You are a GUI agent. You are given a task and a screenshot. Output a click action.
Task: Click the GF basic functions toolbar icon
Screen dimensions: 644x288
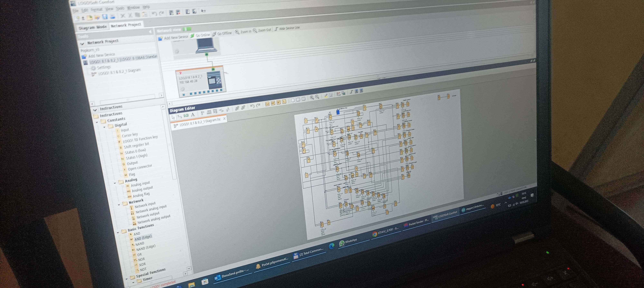pyautogui.click(x=273, y=103)
